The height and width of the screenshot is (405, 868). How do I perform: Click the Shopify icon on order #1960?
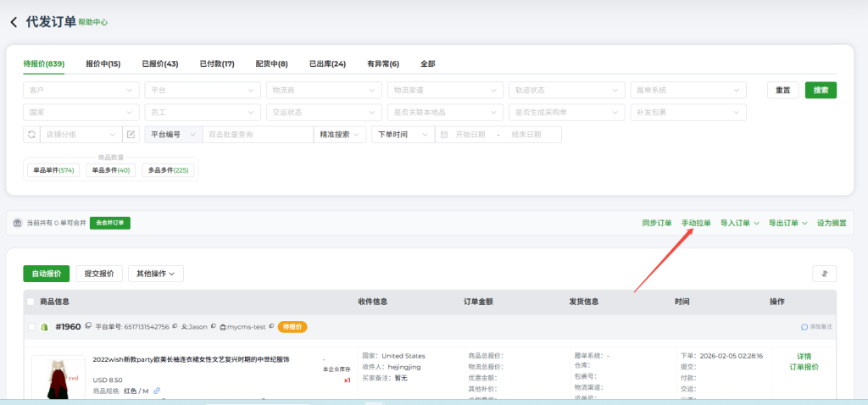coord(45,326)
